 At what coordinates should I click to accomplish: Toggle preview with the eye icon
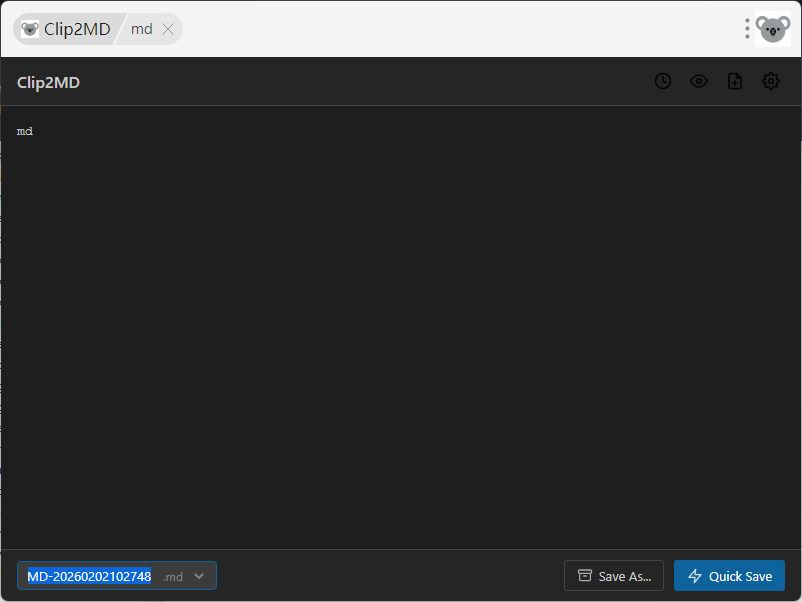699,81
